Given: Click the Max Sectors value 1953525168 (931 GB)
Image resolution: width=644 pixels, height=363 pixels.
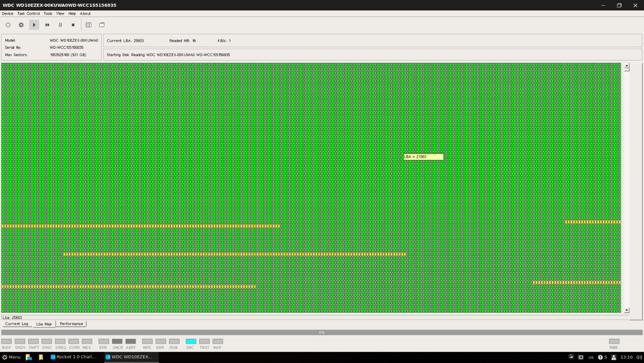Looking at the screenshot, I should tap(68, 55).
